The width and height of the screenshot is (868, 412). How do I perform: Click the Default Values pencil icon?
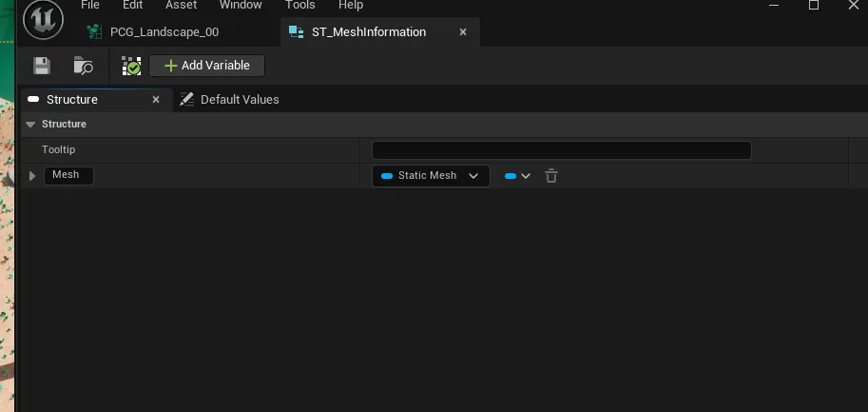point(187,99)
